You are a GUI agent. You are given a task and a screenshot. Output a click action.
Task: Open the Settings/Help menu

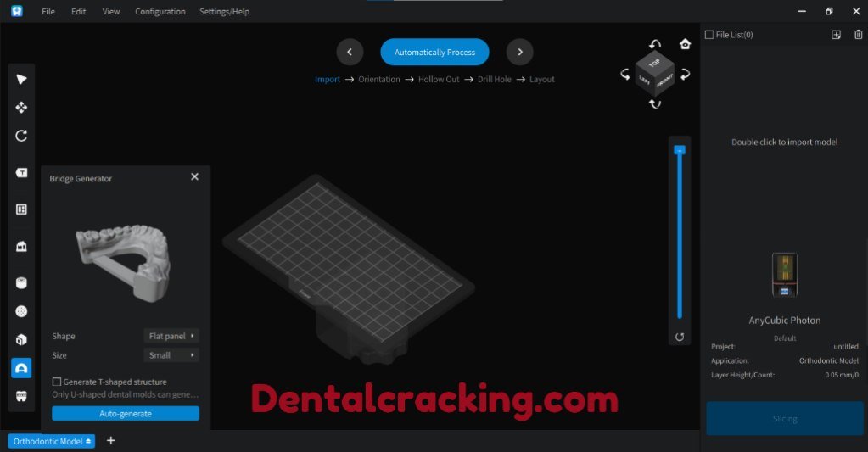(x=225, y=12)
